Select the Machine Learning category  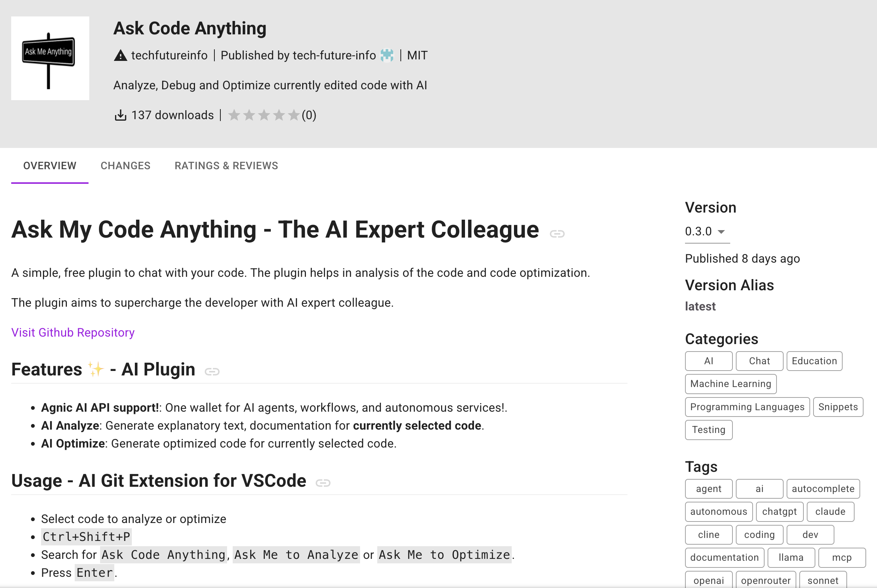click(730, 384)
